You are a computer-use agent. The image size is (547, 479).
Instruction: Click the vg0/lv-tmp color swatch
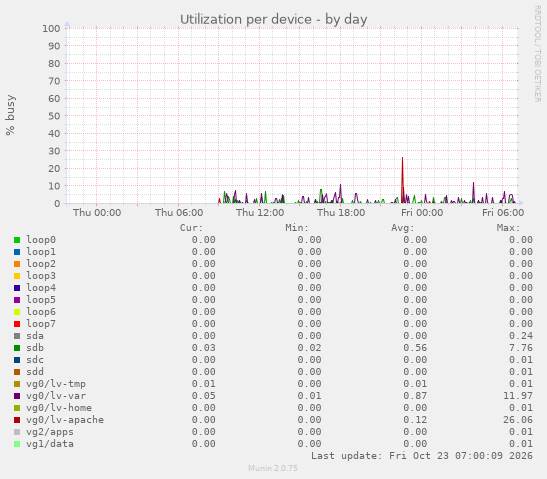coord(17,384)
